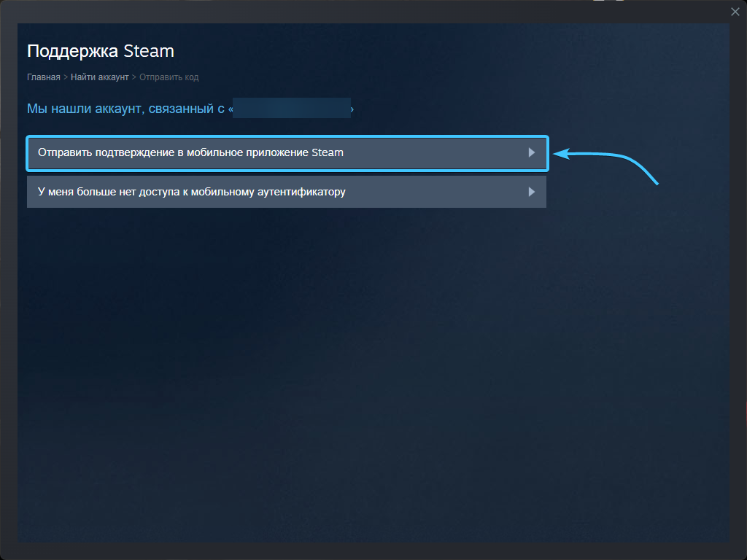The height and width of the screenshot is (560, 747).
Task: Click the 'Мы нашли аккаунт' heading text
Action: 124,109
